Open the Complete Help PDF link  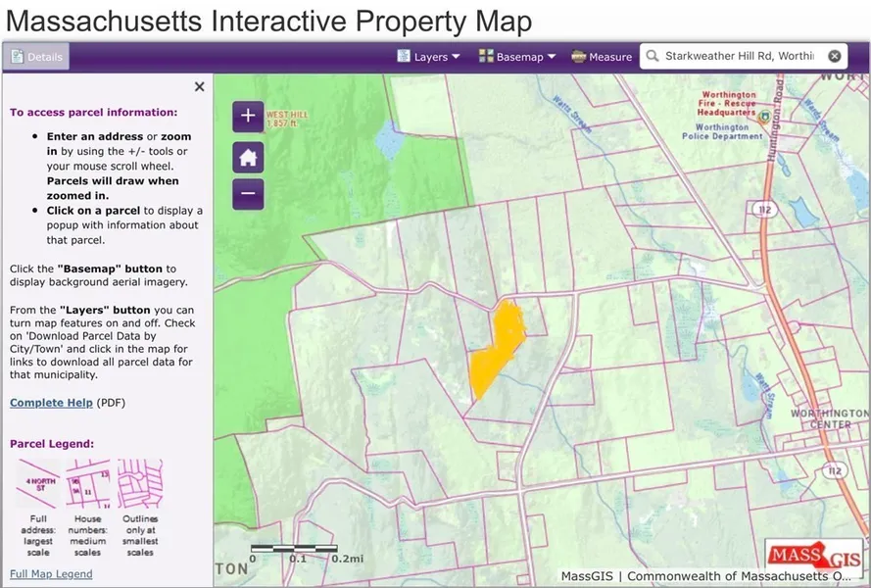pos(51,403)
